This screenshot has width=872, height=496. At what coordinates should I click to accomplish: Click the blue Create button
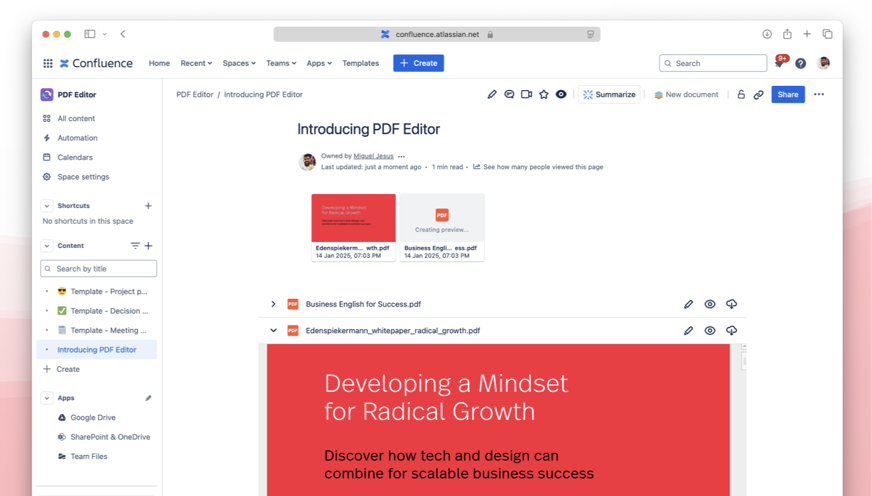418,63
